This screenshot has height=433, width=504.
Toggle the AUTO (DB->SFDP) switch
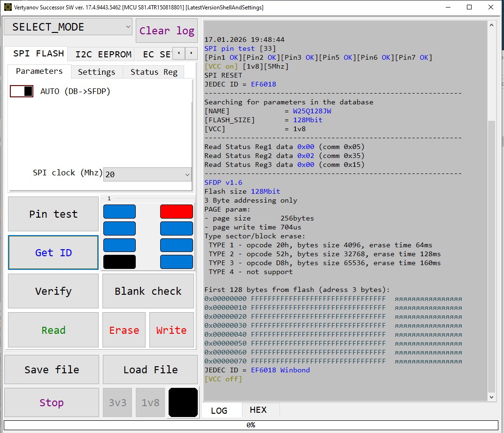[x=22, y=91]
